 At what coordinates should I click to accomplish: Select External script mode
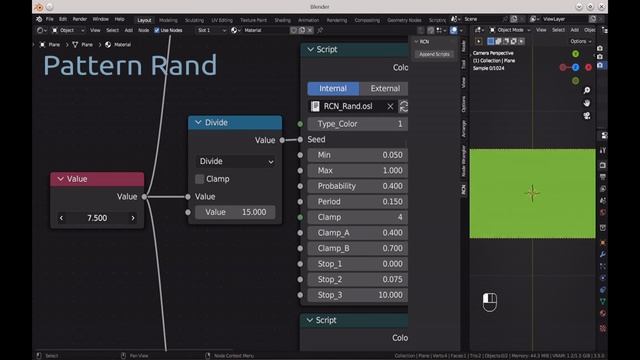tap(384, 89)
